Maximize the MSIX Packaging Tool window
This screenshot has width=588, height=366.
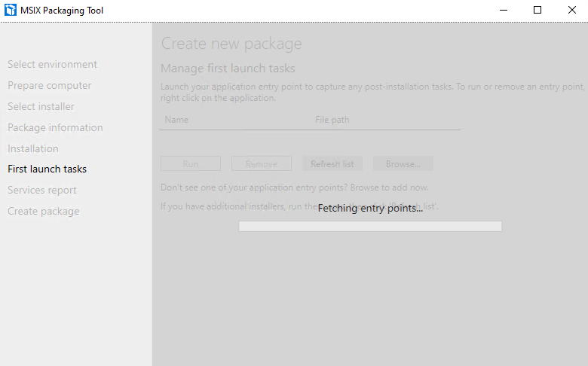point(537,10)
